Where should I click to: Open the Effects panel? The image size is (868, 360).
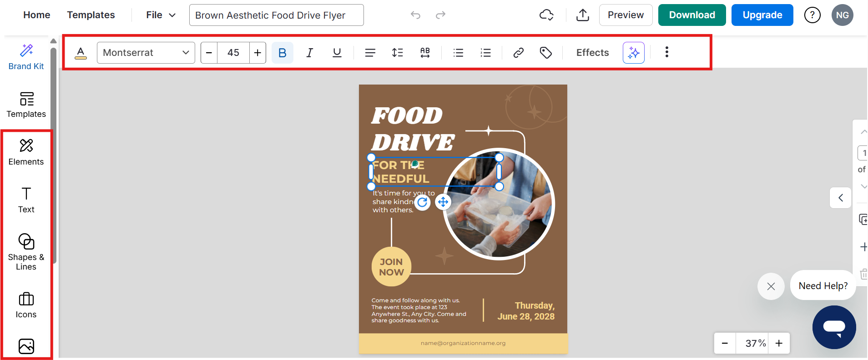click(x=593, y=53)
